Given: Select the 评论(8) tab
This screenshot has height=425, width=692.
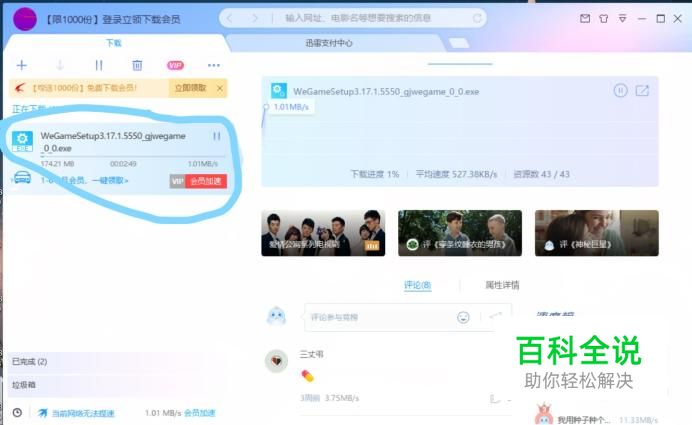Looking at the screenshot, I should point(417,285).
